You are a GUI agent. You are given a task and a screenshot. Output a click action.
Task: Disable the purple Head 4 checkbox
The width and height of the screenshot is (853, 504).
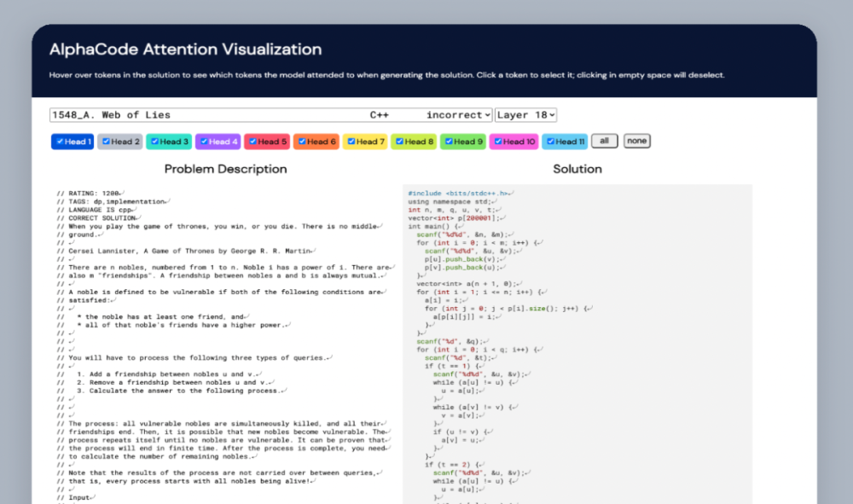(204, 142)
